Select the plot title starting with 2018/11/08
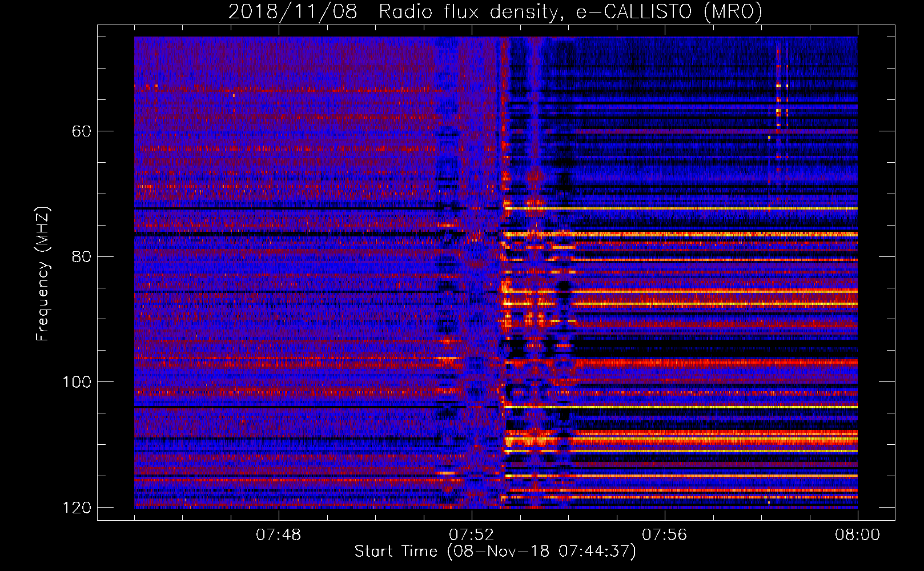The height and width of the screenshot is (571, 924). coord(495,12)
